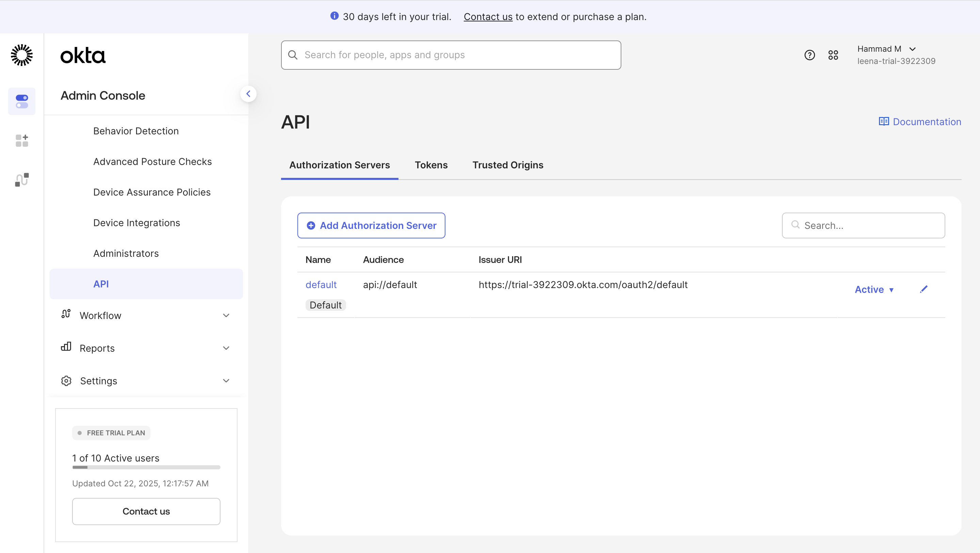This screenshot has width=980, height=553.
Task: Click the info icon in trial banner
Action: coord(334,16)
